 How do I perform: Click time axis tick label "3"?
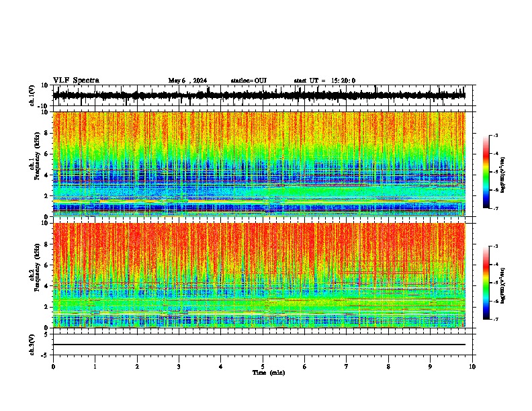[179, 367]
